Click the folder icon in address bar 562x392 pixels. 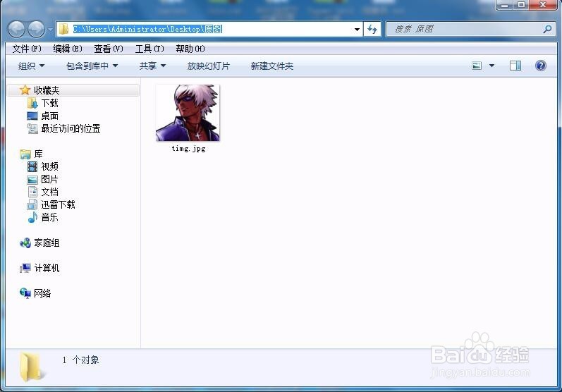point(63,29)
